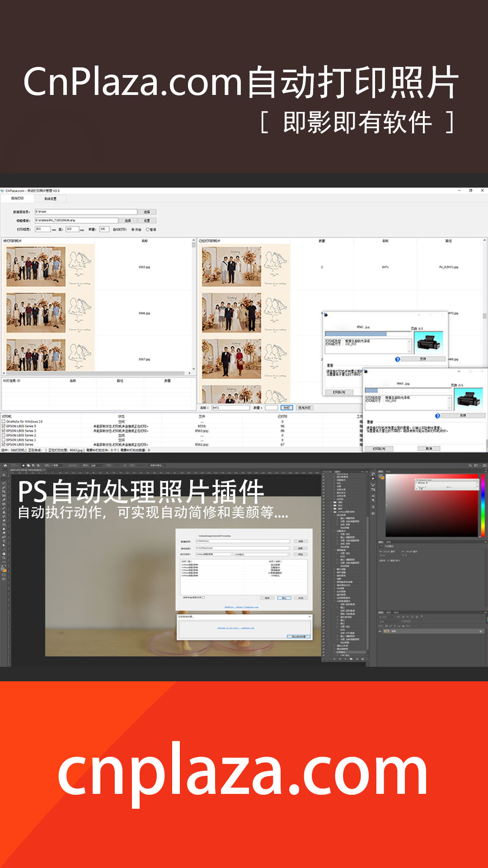The height and width of the screenshot is (868, 488).
Task: Open the second action dropdown in plugin dialog
Action: [x=262, y=554]
